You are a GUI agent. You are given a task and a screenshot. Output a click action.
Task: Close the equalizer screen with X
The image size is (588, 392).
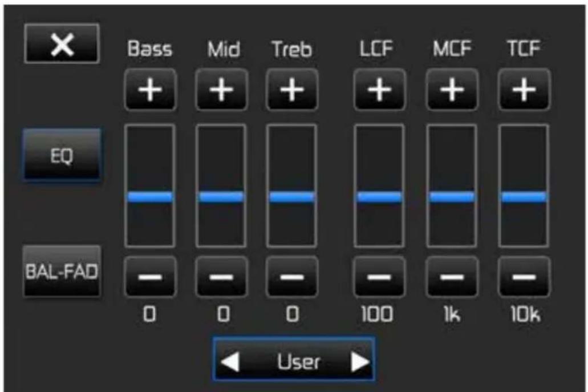[x=62, y=43]
